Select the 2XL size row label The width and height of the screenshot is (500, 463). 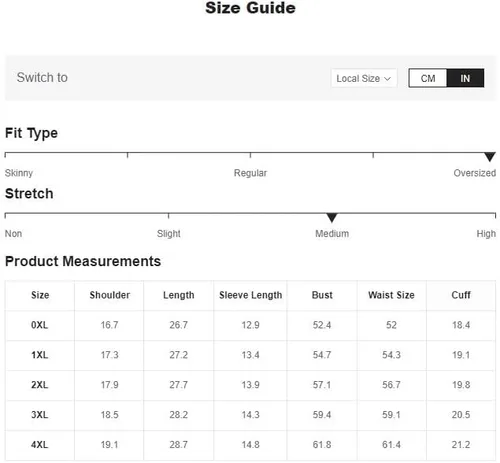point(40,385)
